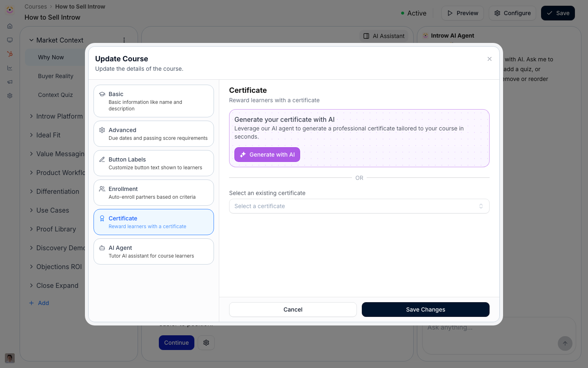Open the Context Quiz item
Screen dimensions: 588x368
click(x=55, y=95)
